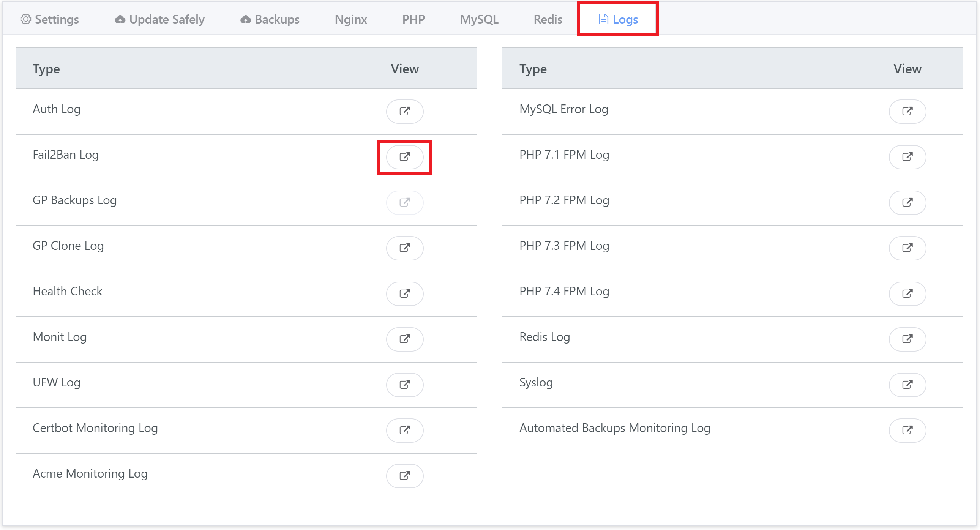
Task: Open the Certbot Monitoring Log view icon
Action: tap(405, 430)
